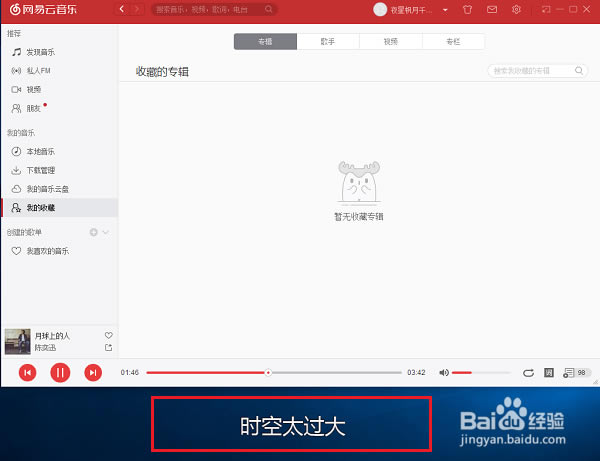Screen dimensions: 600x461
Task: Play the previous track
Action: tap(28, 373)
